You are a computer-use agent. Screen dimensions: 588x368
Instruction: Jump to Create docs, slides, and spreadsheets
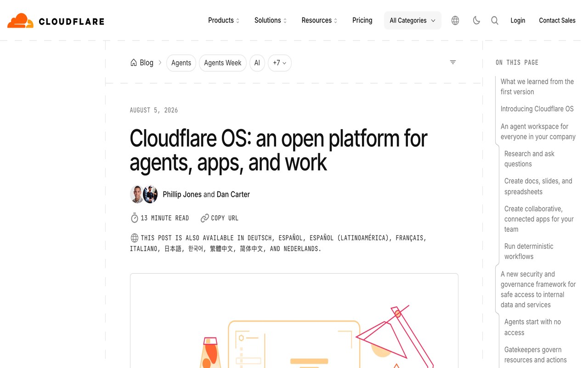[x=538, y=186]
